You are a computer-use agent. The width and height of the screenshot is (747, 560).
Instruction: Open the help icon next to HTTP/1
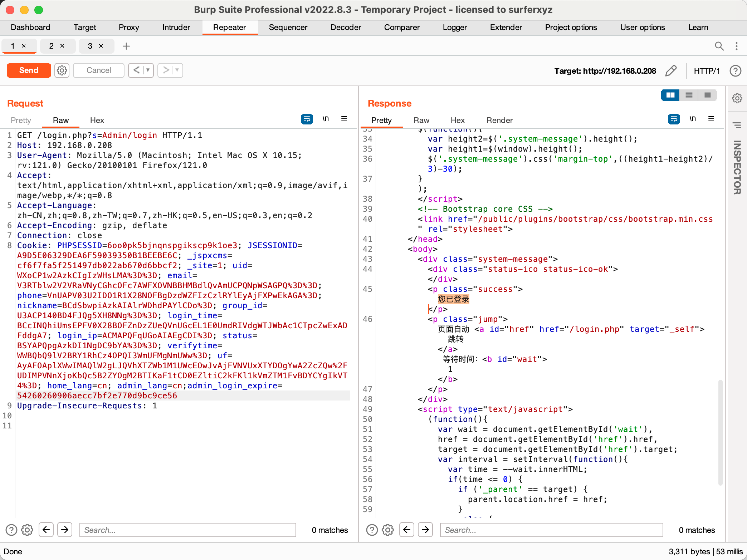(735, 71)
